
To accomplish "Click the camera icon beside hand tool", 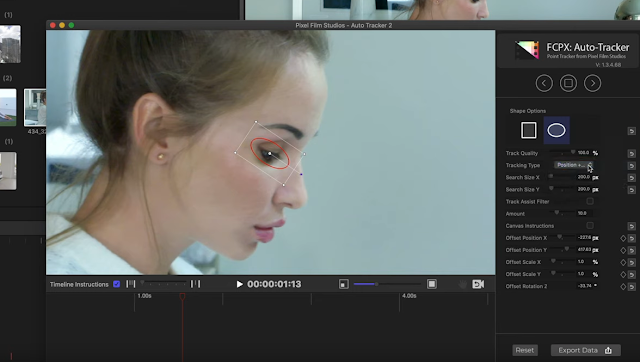I will 478,284.
